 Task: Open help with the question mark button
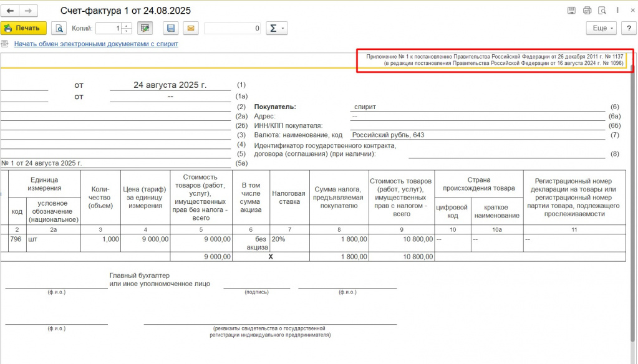click(629, 28)
